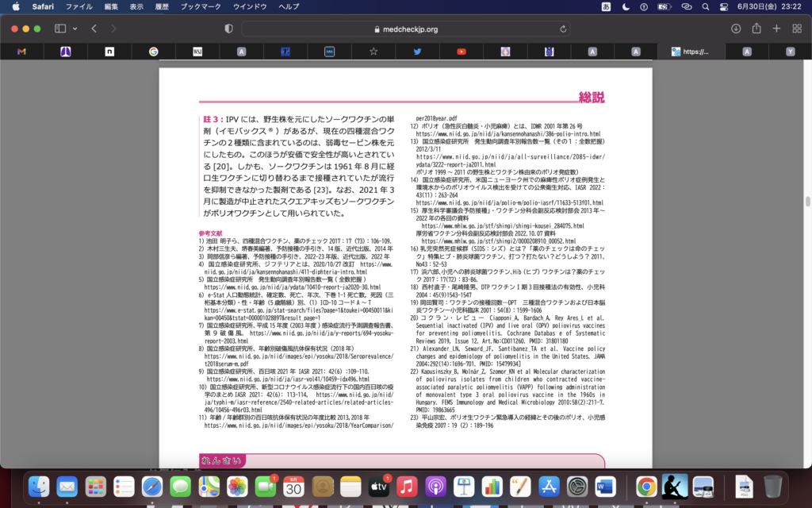Show the tab overview
Screen dimensions: 812x508
click(796, 29)
